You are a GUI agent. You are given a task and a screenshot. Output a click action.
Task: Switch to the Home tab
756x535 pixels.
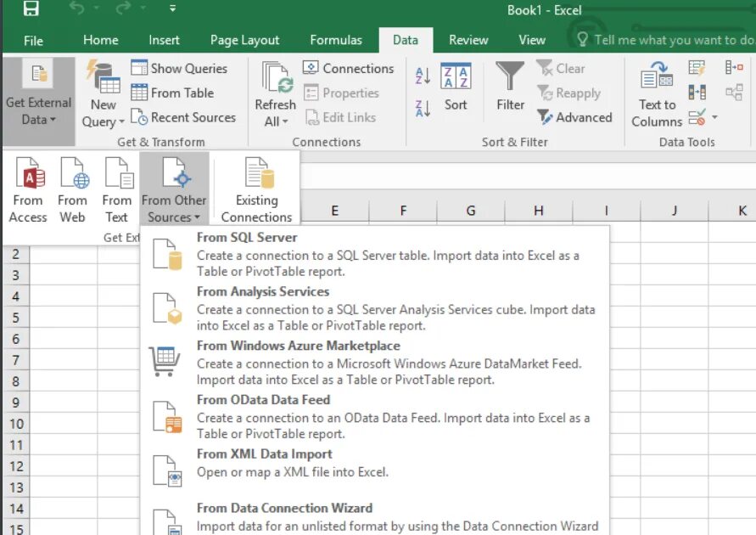(x=101, y=40)
